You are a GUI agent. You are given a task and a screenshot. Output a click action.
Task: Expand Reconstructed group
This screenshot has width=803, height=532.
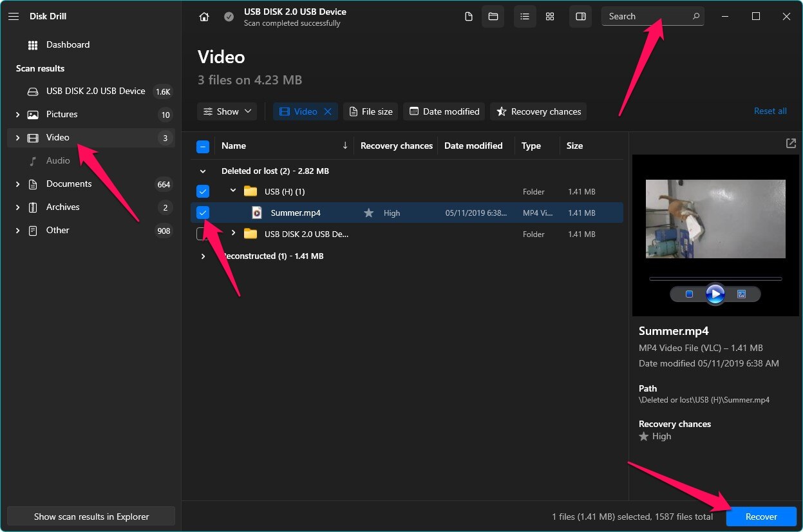tap(203, 256)
